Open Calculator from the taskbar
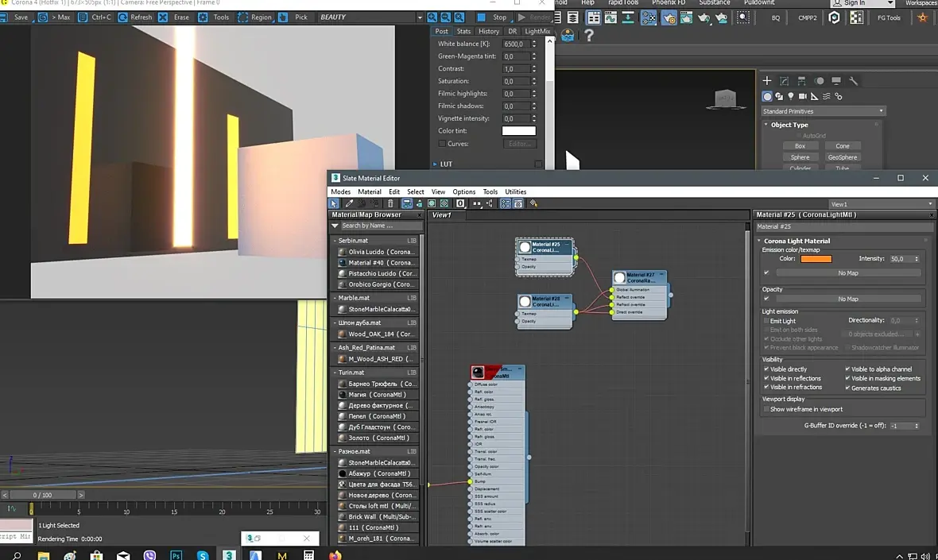The width and height of the screenshot is (938, 560). pyautogui.click(x=308, y=555)
